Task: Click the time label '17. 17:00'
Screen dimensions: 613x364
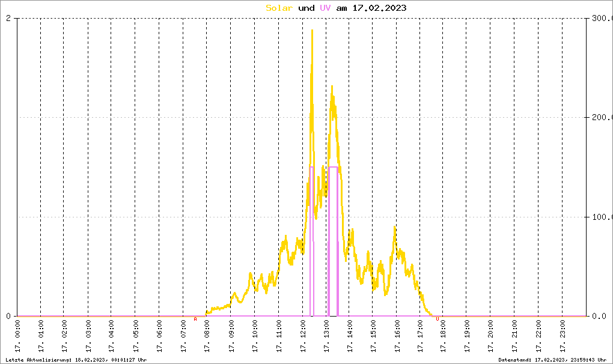Action: click(420, 336)
